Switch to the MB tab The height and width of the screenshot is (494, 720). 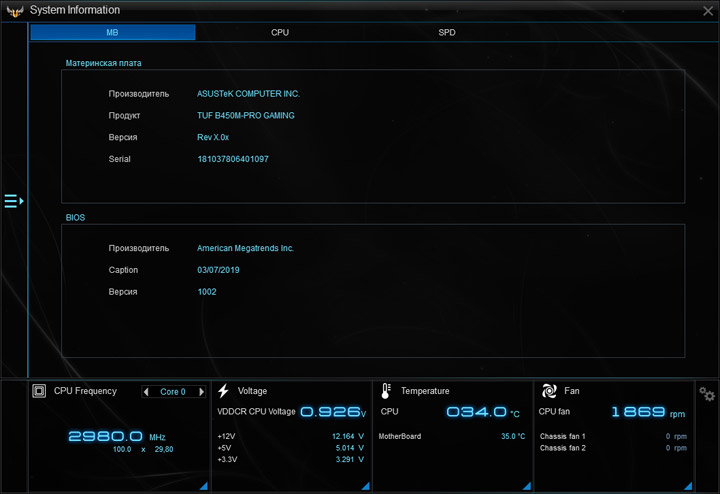click(x=112, y=32)
